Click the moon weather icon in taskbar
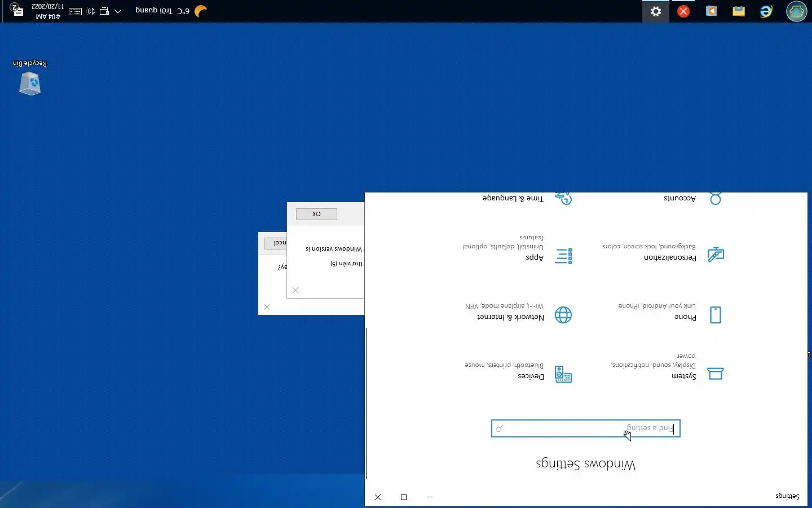The height and width of the screenshot is (508, 812). (x=201, y=11)
